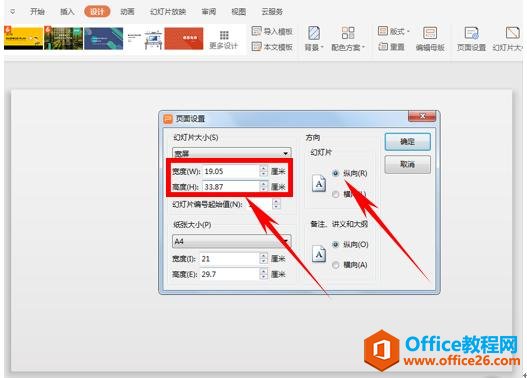Confirm with the 确定 button
The height and width of the screenshot is (378, 527).
[407, 142]
